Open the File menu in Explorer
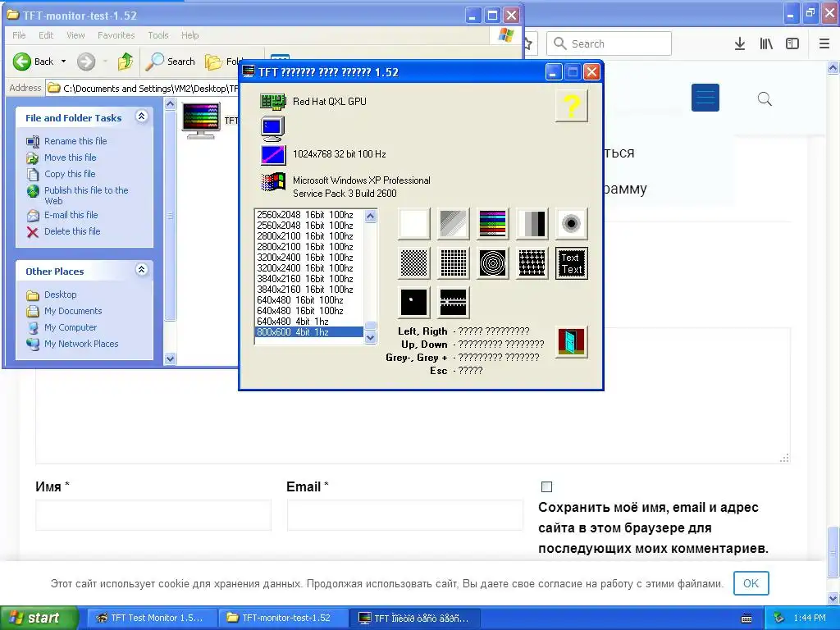The height and width of the screenshot is (630, 840). [19, 35]
